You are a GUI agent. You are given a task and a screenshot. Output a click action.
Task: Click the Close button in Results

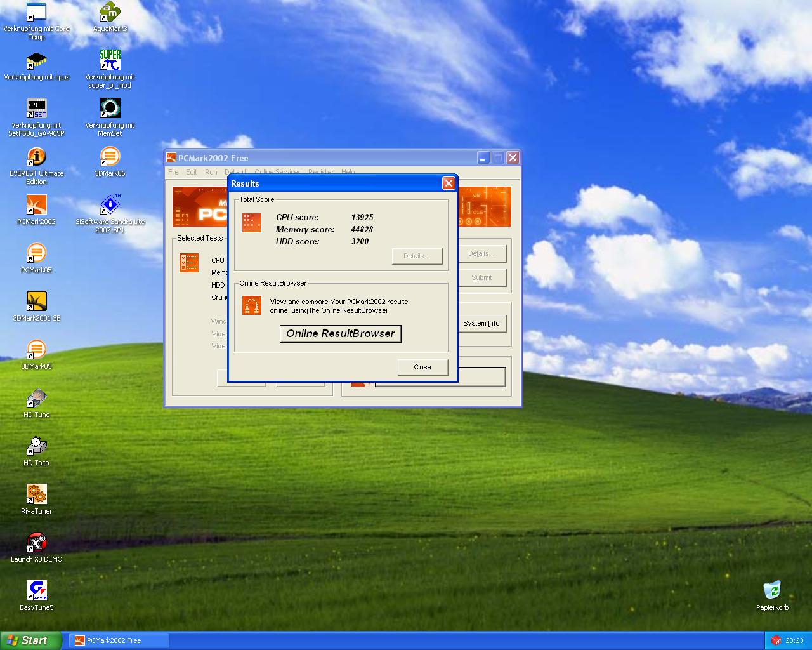(422, 367)
